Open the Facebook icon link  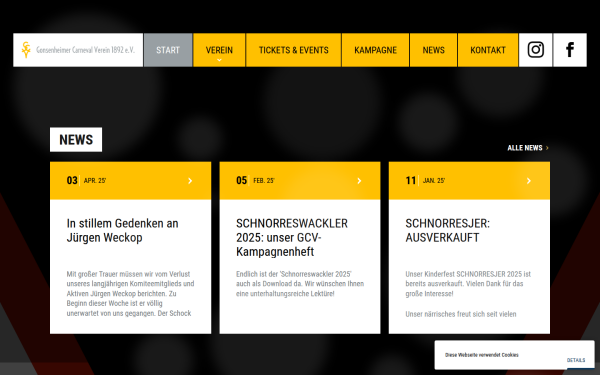pos(570,50)
